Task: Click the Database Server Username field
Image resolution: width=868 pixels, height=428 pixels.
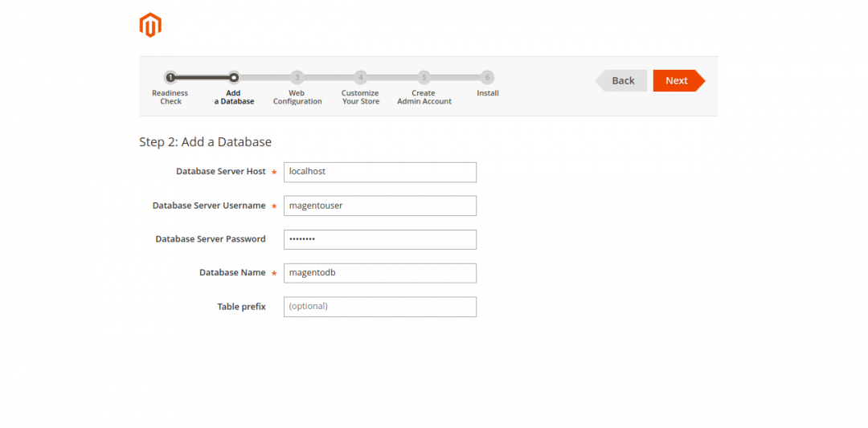Action: (379, 206)
